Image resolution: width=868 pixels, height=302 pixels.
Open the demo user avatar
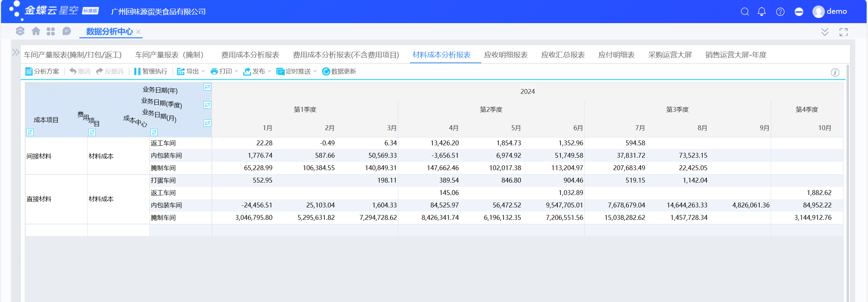tap(818, 12)
